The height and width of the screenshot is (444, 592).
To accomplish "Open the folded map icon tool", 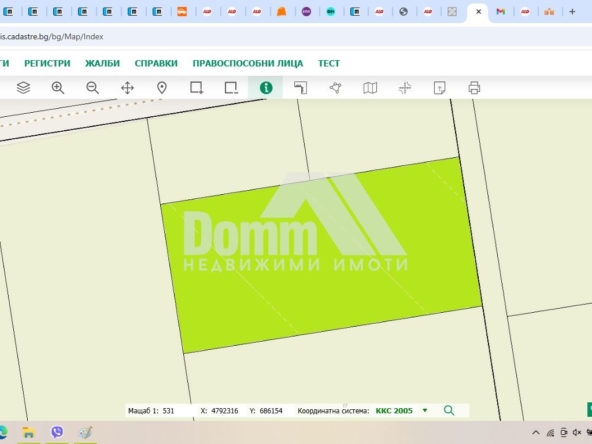I will point(370,88).
